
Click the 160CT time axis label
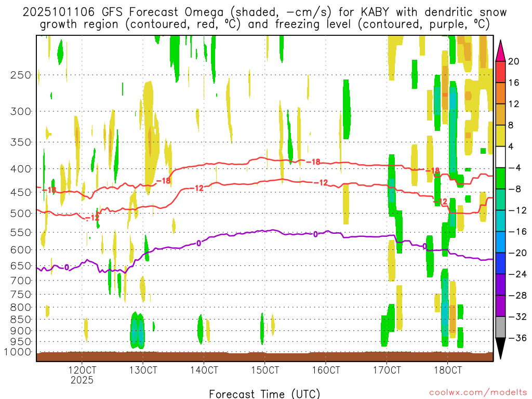[326, 369]
